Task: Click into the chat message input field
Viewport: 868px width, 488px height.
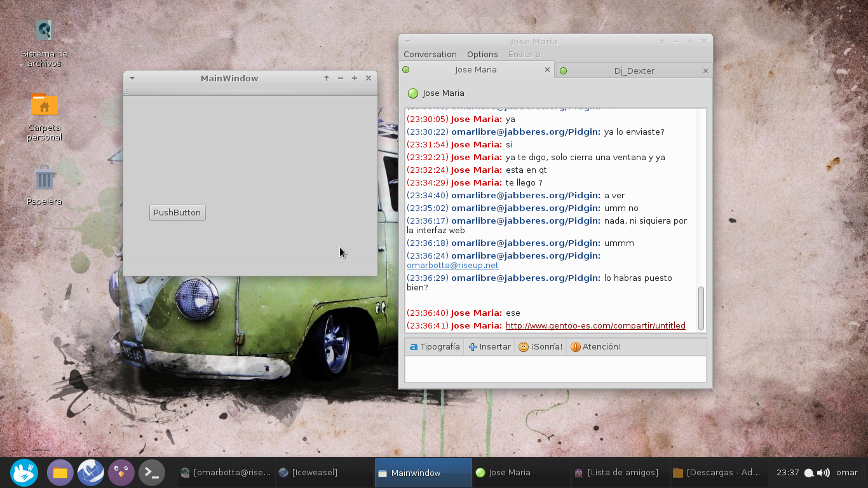Action: pyautogui.click(x=555, y=369)
